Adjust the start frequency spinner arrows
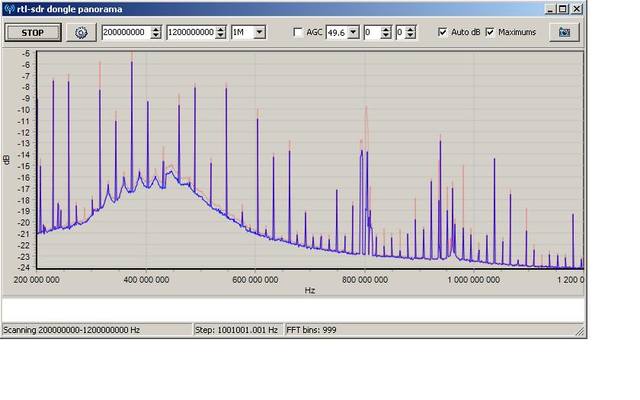This screenshot has height=400, width=640. 156,32
